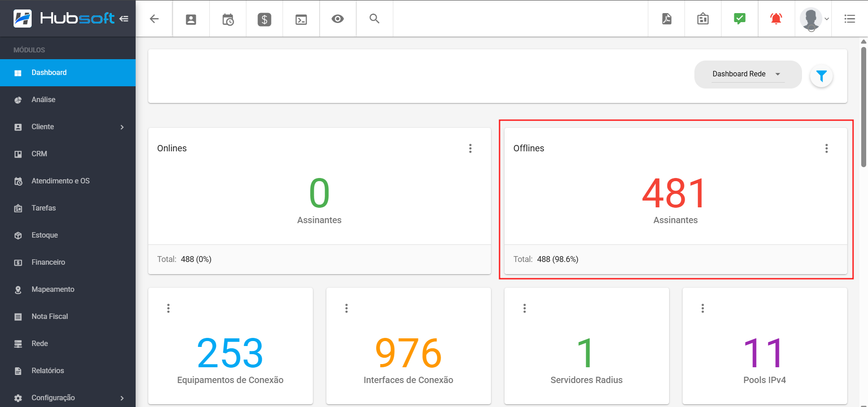The image size is (868, 407).
Task: Open the right-side list panel icon
Action: 850,19
